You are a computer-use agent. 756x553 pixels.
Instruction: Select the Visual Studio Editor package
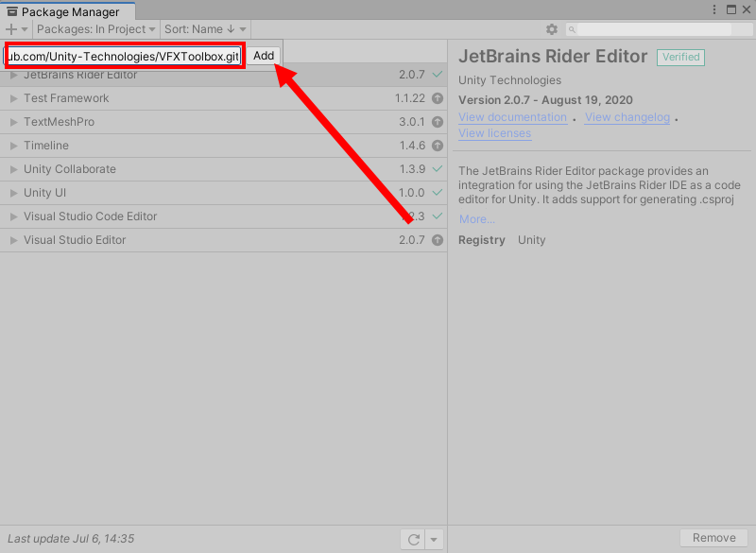point(223,240)
